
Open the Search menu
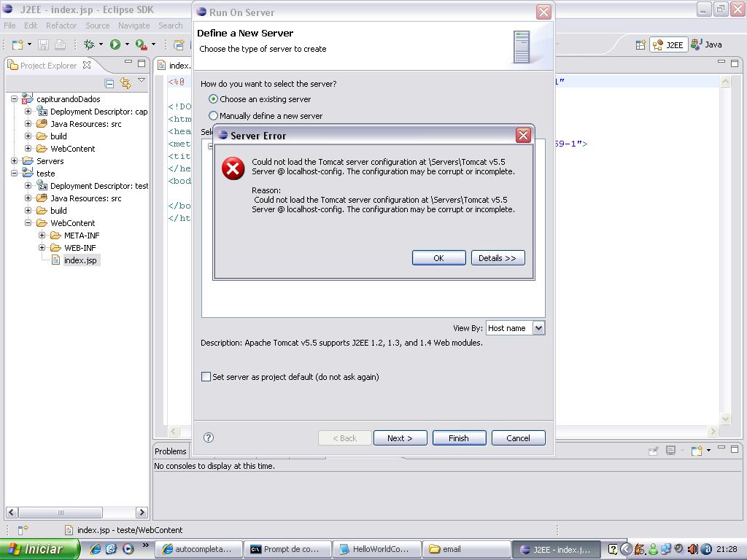170,26
